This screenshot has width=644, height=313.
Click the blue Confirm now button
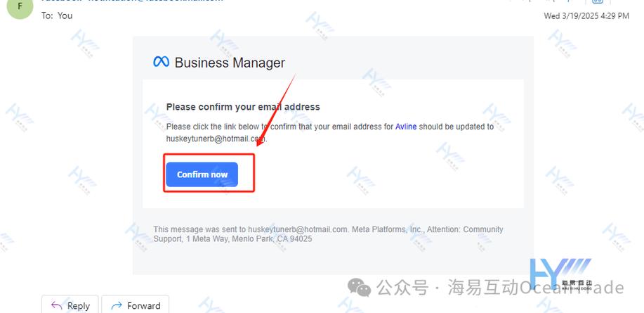[202, 174]
